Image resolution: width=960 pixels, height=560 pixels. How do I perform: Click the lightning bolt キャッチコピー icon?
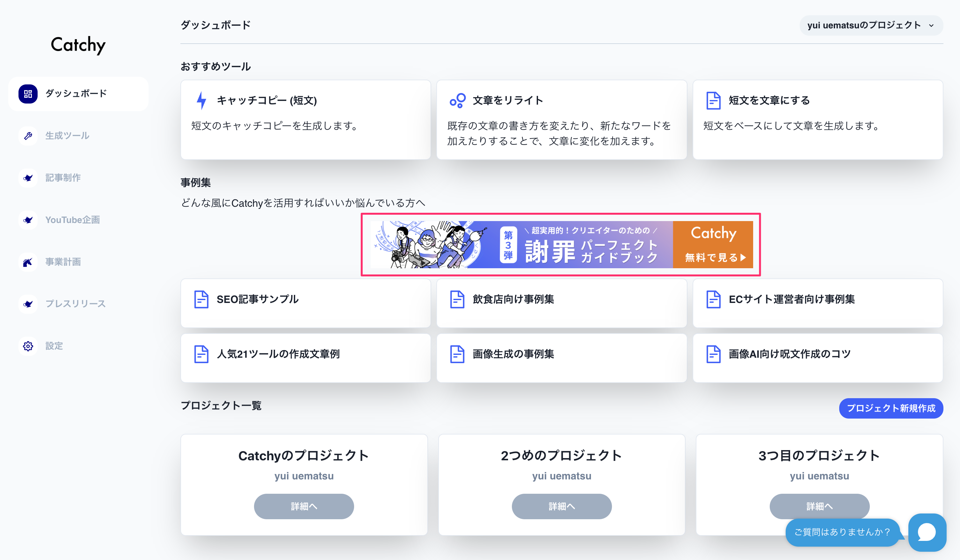point(201,101)
